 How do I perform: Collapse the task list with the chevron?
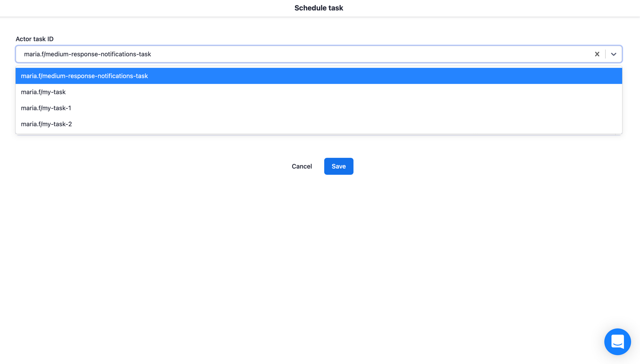tap(613, 54)
